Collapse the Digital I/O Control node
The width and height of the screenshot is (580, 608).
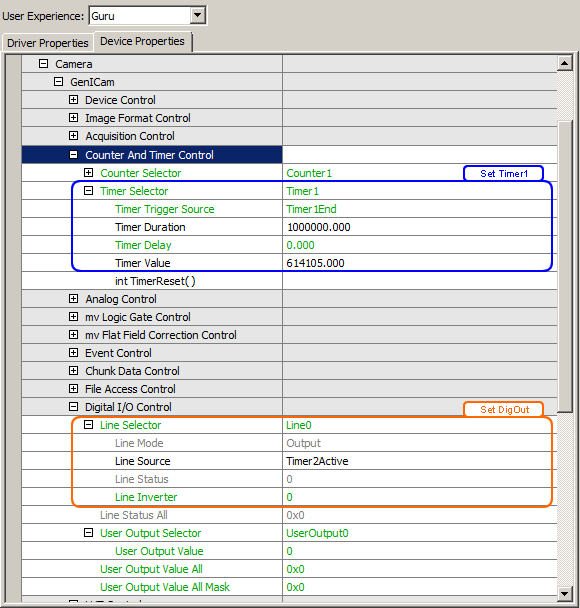[x=73, y=406]
